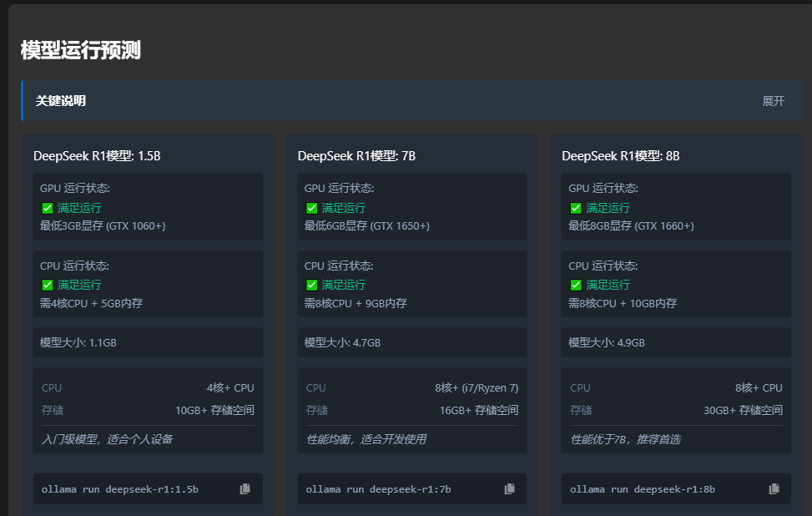
Task: Click 需8核CPU + 9GB内存 text
Action: (356, 304)
